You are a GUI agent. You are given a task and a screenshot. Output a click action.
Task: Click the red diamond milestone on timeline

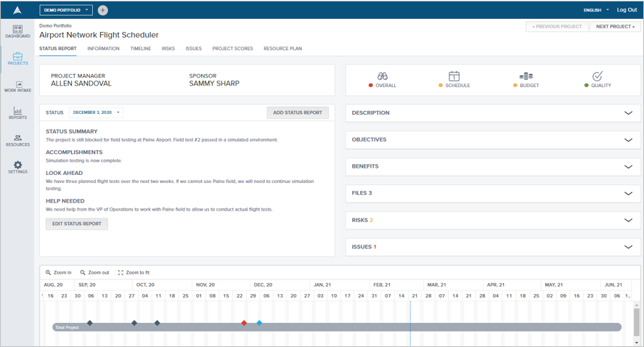[244, 323]
